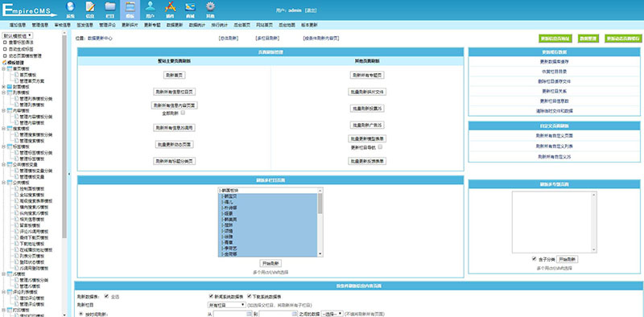Image resolution: width=644 pixels, height=317 pixels.
Task: Click the green 数据整理 button
Action: coord(588,39)
